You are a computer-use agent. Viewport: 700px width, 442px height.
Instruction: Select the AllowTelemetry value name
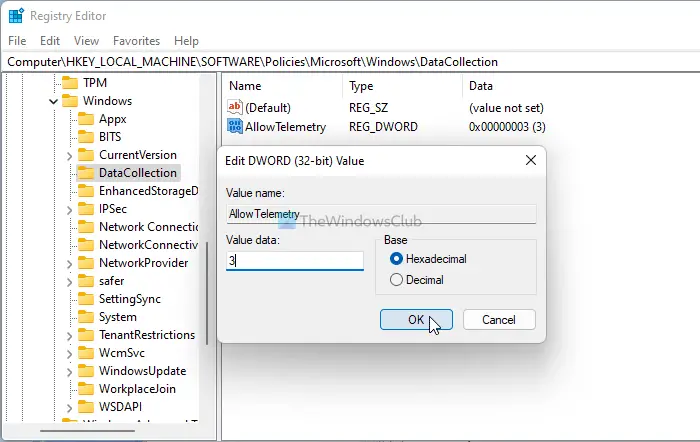tap(285, 127)
